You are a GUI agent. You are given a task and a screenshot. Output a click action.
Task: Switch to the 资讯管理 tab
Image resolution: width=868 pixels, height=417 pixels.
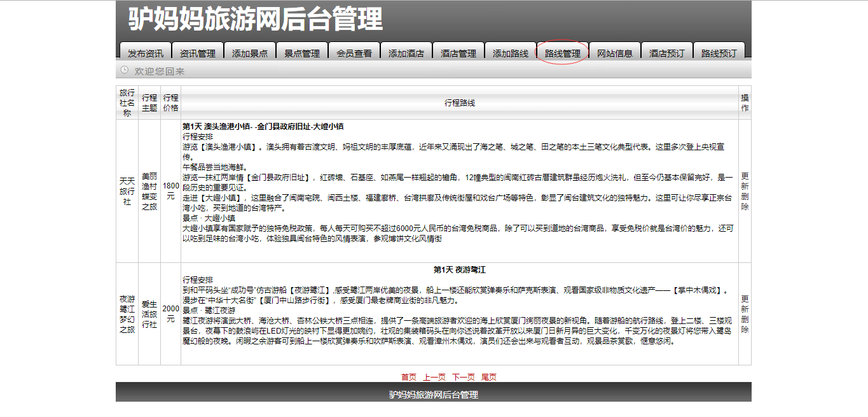point(198,52)
